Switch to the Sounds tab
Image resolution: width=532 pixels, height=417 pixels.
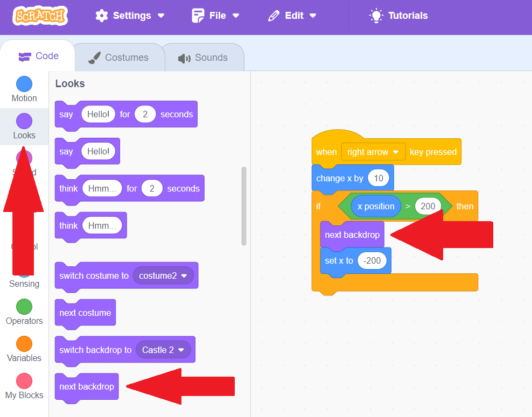tap(204, 58)
